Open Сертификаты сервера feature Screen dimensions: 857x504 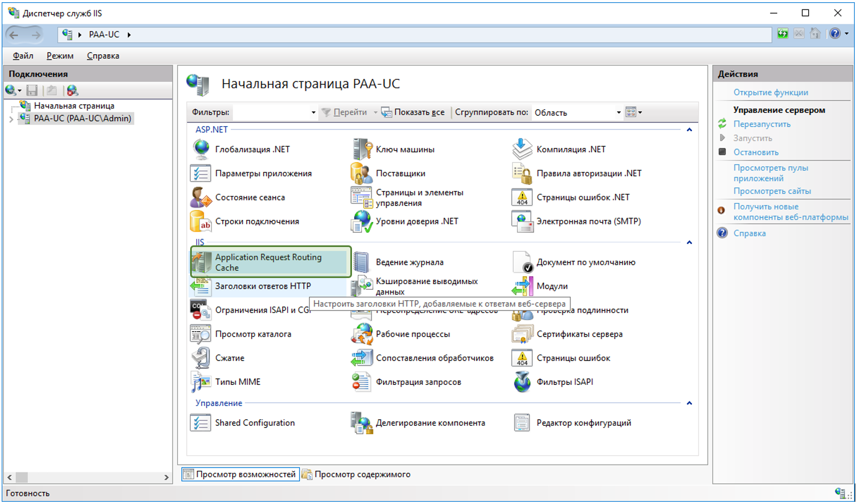(568, 334)
